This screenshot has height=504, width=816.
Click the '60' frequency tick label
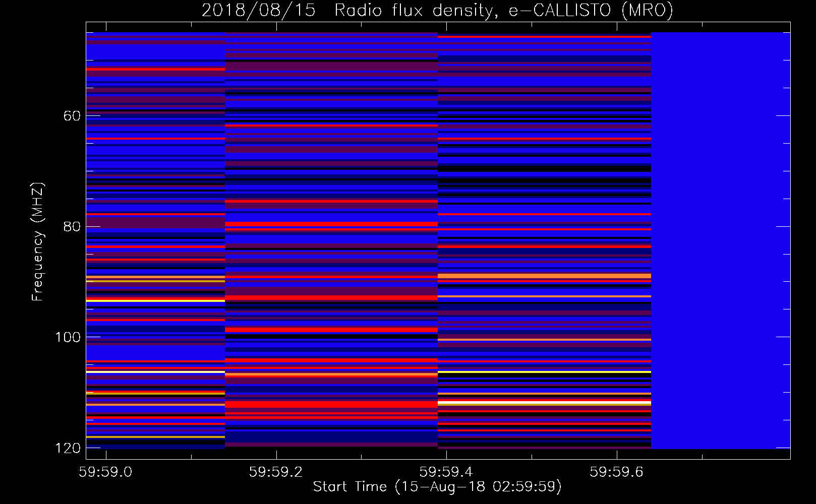click(72, 116)
